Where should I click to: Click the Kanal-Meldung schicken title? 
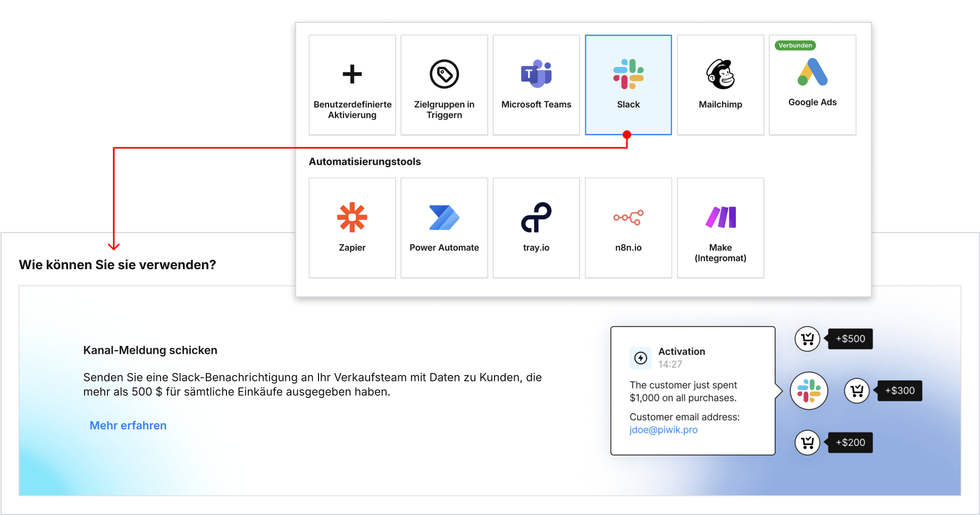tap(150, 350)
